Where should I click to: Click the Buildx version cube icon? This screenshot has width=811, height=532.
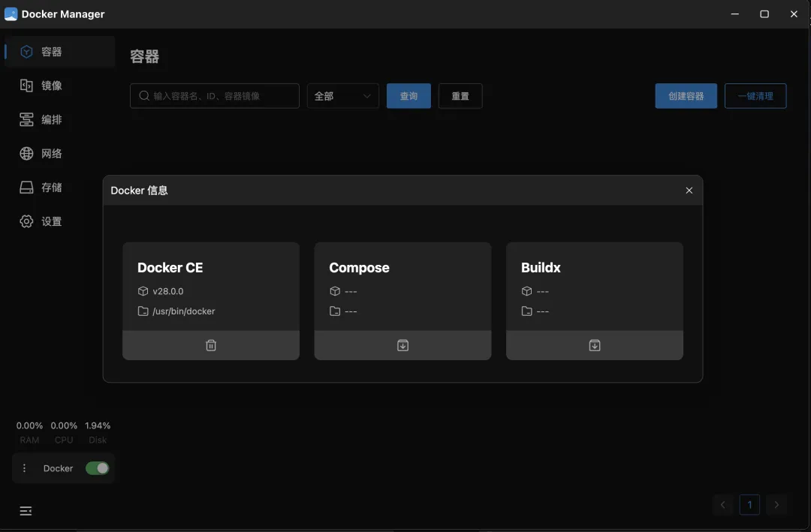pos(527,291)
